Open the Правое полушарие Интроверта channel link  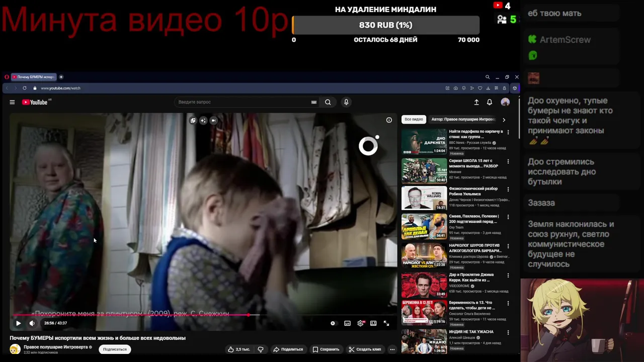(56, 347)
